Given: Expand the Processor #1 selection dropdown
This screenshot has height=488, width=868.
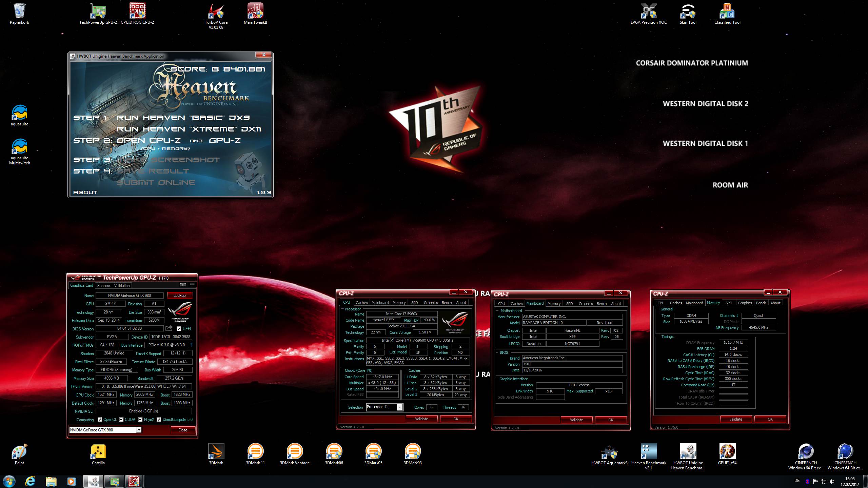Looking at the screenshot, I should point(400,407).
